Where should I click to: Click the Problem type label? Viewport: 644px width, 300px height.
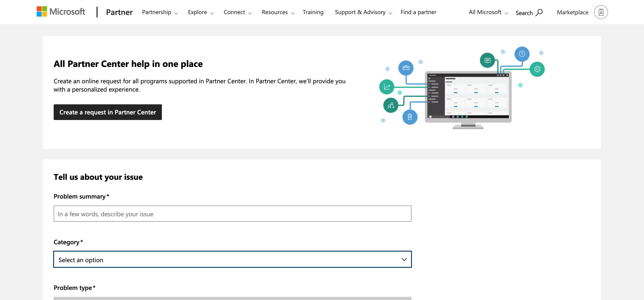click(x=74, y=288)
